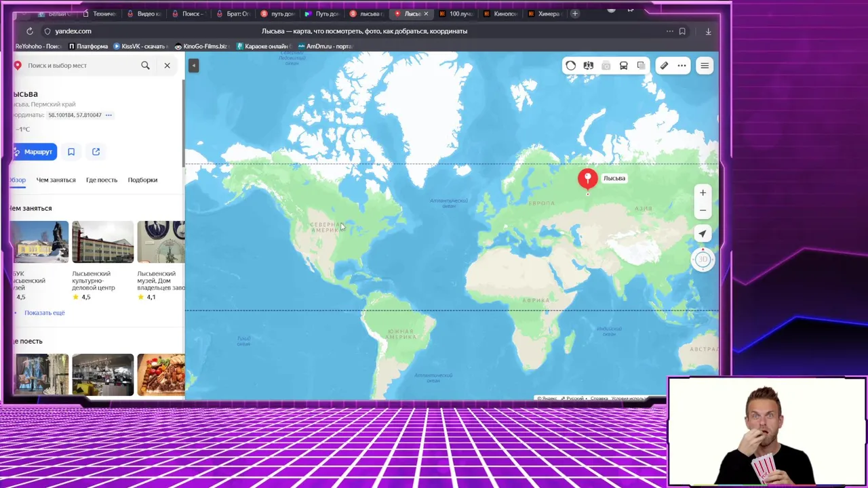Zoom in with the plus button
Viewport: 868px width, 488px height.
pos(703,192)
